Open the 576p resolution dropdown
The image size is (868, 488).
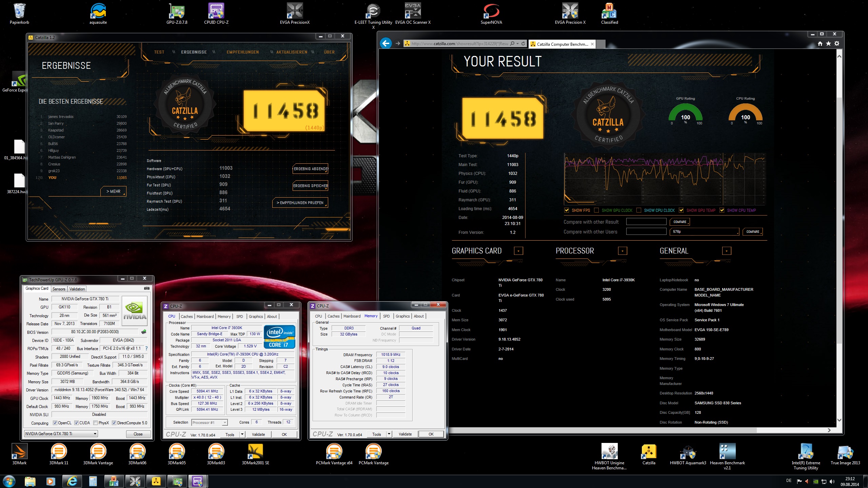click(704, 232)
